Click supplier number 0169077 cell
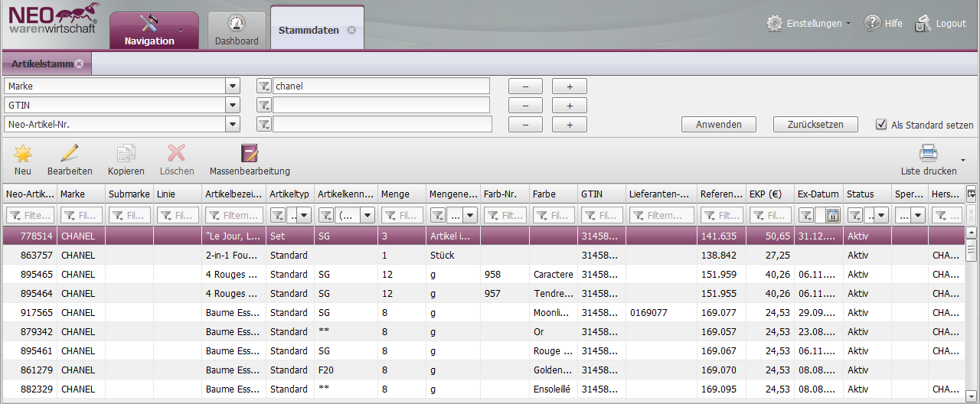The width and height of the screenshot is (980, 404). [661, 312]
